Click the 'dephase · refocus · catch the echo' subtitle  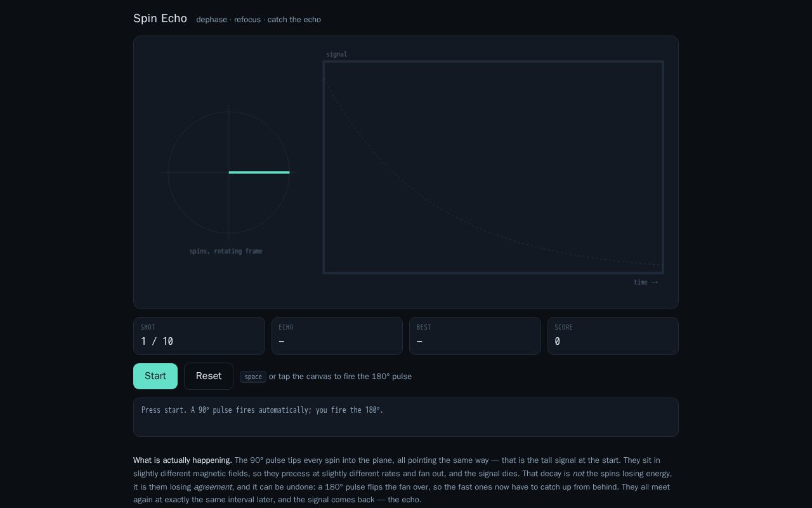258,20
